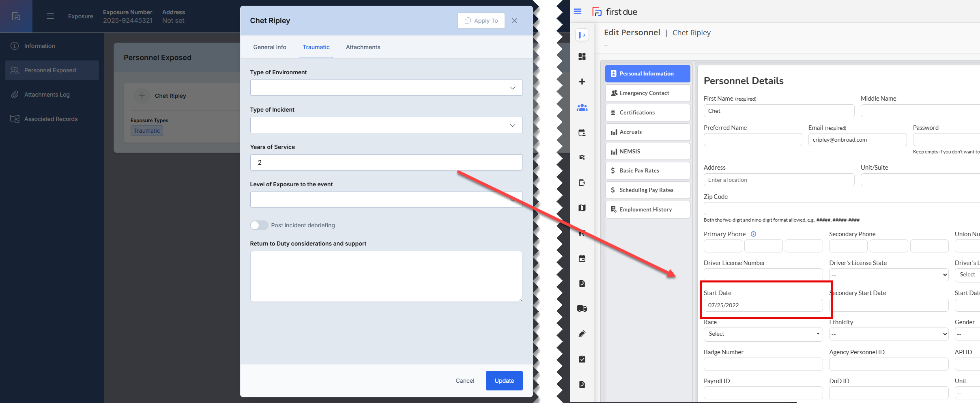This screenshot has width=980, height=403.
Task: Click the Start Date field 07/25/2022
Action: 763,305
